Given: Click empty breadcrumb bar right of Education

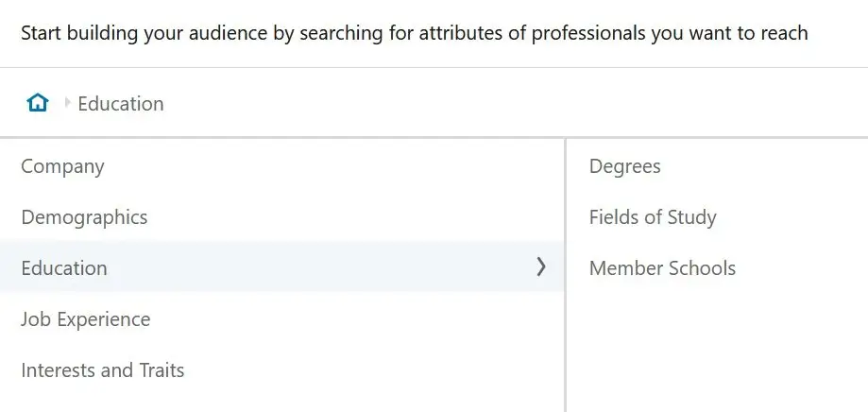Looking at the screenshot, I should point(515,103).
